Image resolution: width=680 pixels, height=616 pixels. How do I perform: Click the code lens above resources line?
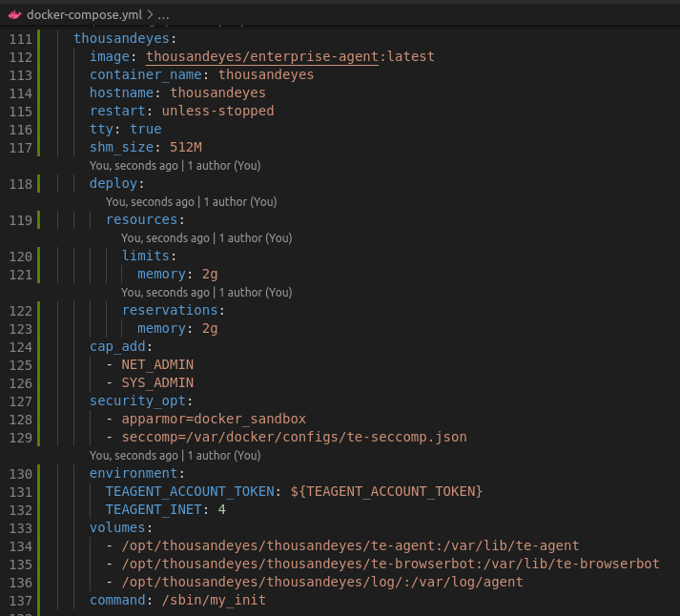191,202
